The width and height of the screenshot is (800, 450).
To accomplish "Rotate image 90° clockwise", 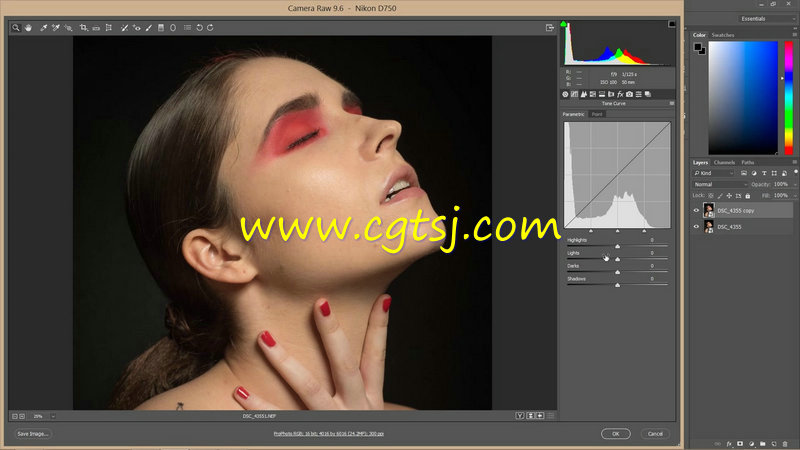I will pyautogui.click(x=210, y=28).
